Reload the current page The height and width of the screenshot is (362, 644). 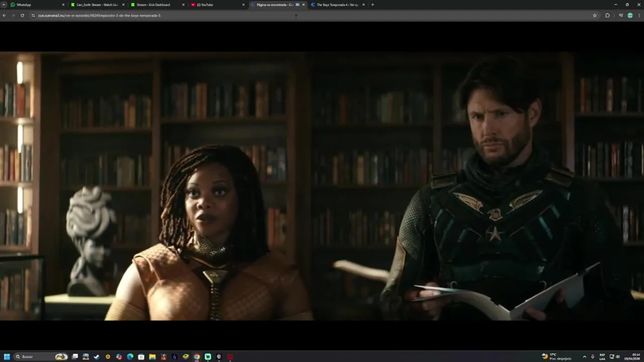click(22, 16)
